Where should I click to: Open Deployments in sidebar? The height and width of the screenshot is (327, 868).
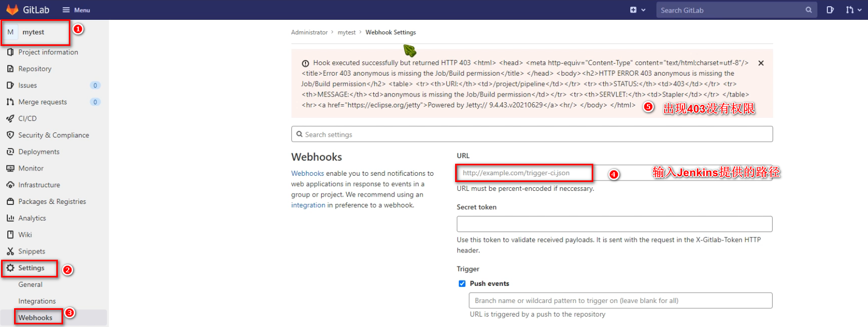pos(39,152)
